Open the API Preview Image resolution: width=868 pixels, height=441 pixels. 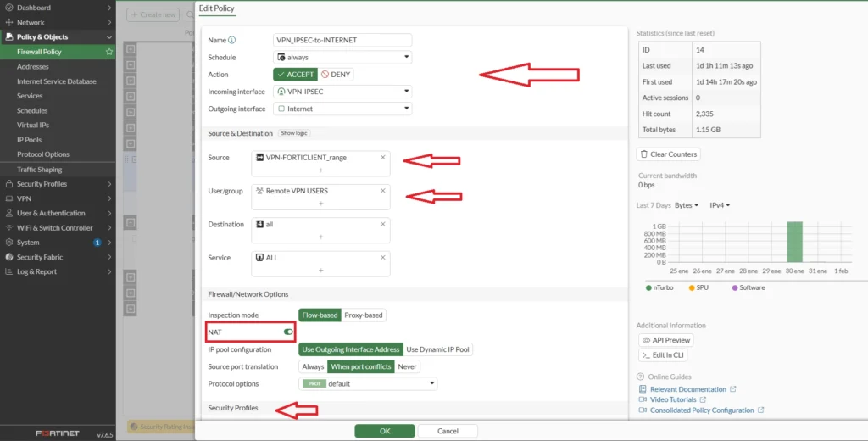(666, 340)
